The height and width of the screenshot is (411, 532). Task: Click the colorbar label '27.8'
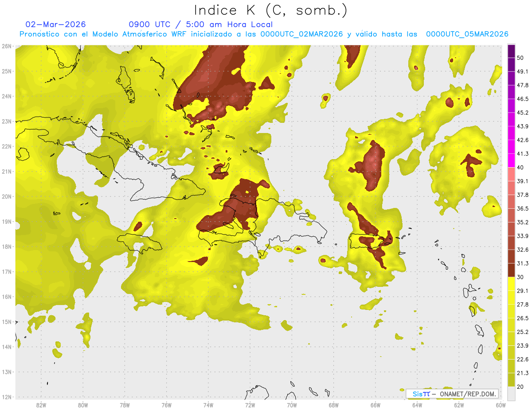pyautogui.click(x=522, y=305)
